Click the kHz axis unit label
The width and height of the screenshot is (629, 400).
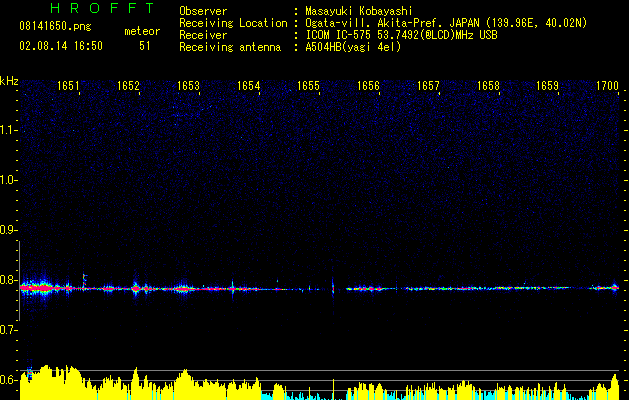[9, 81]
